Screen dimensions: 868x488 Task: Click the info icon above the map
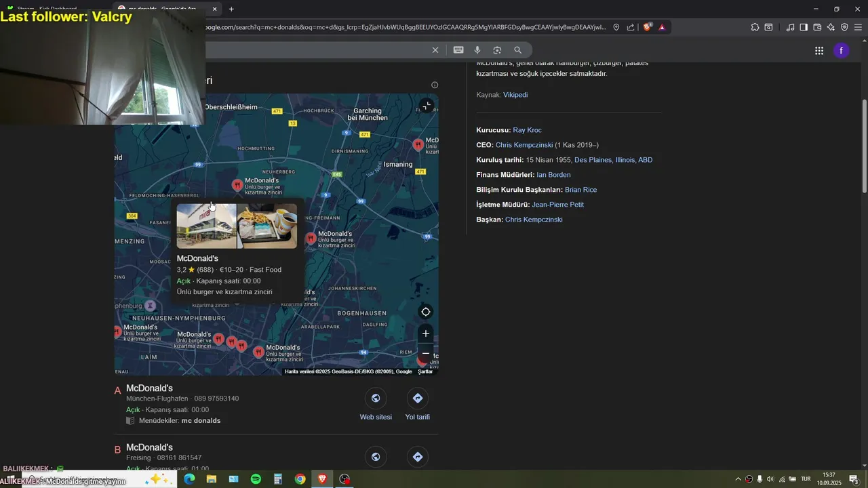[x=435, y=85]
